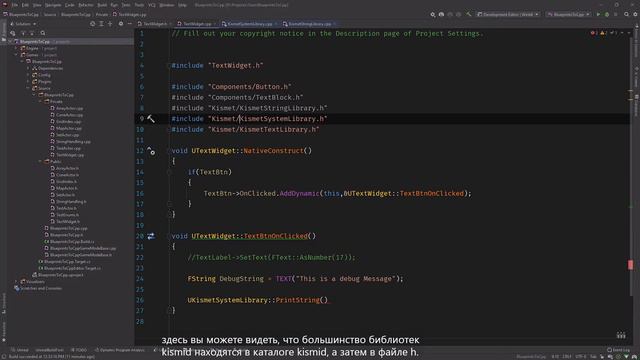Image resolution: width=640 pixels, height=360 pixels.
Task: Open the VCS menu
Action: coord(152,5)
